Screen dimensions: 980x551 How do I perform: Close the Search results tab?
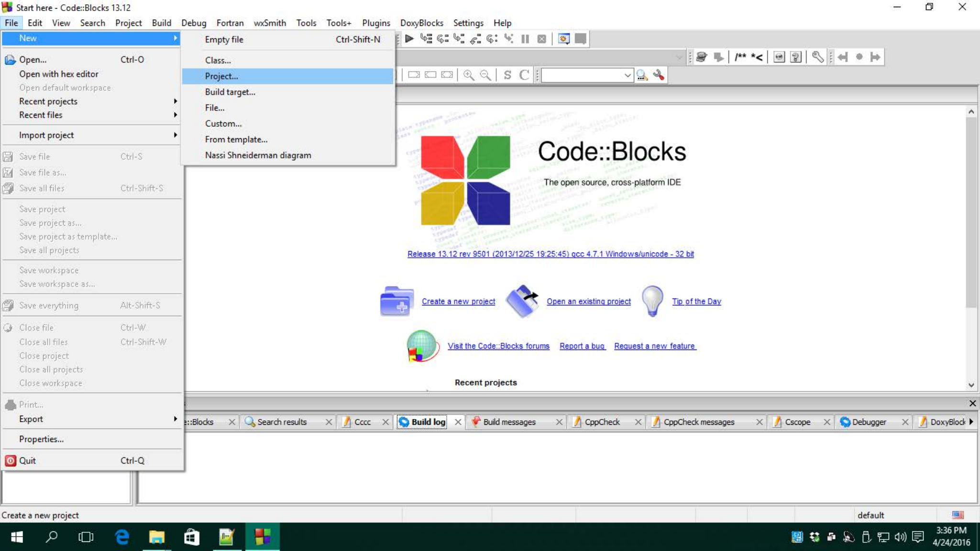point(329,422)
